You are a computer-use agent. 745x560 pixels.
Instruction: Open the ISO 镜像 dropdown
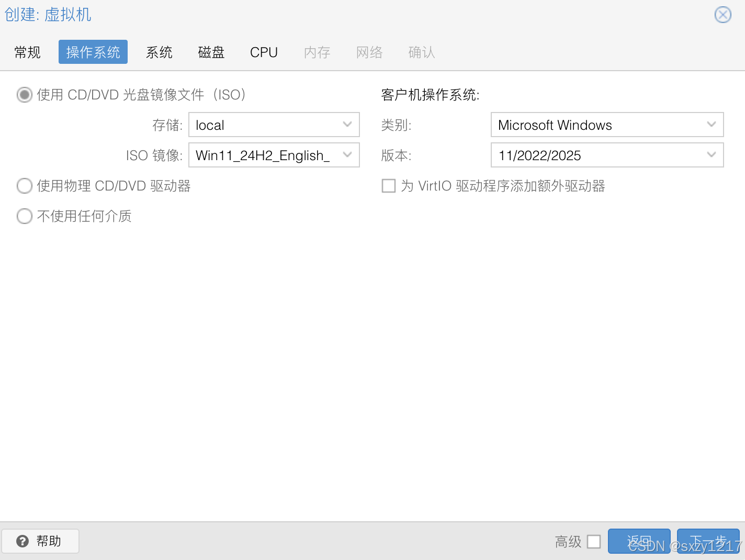coord(347,155)
